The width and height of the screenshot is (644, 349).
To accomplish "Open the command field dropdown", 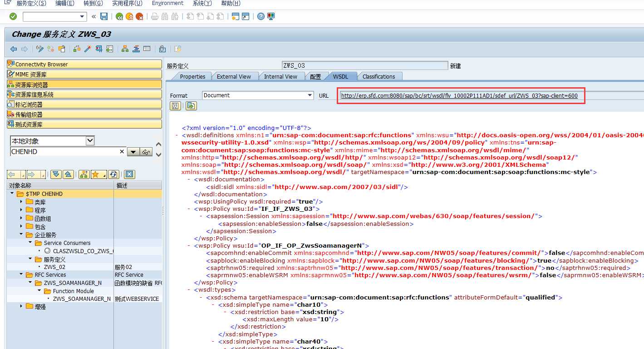I will click(82, 16).
